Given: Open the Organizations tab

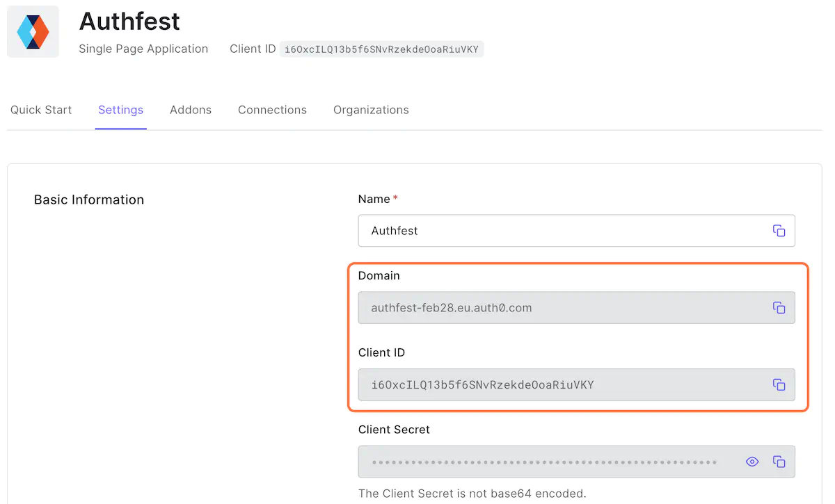Looking at the screenshot, I should 371,110.
